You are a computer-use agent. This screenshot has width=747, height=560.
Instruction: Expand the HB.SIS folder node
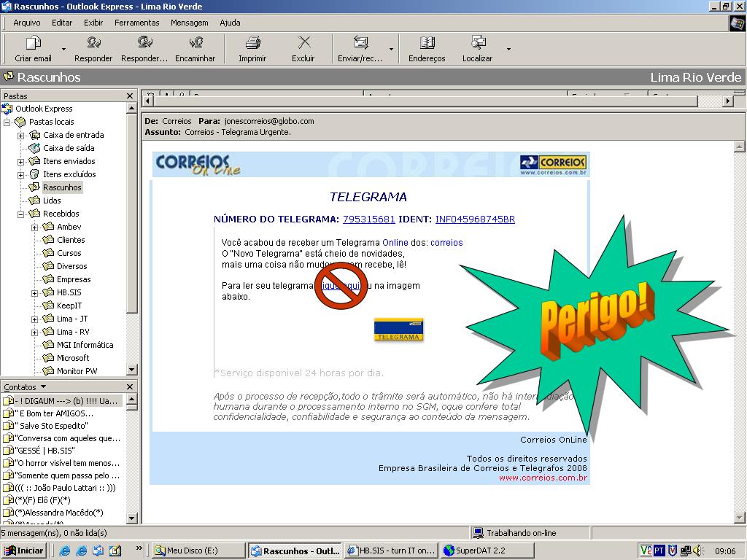pyautogui.click(x=35, y=293)
